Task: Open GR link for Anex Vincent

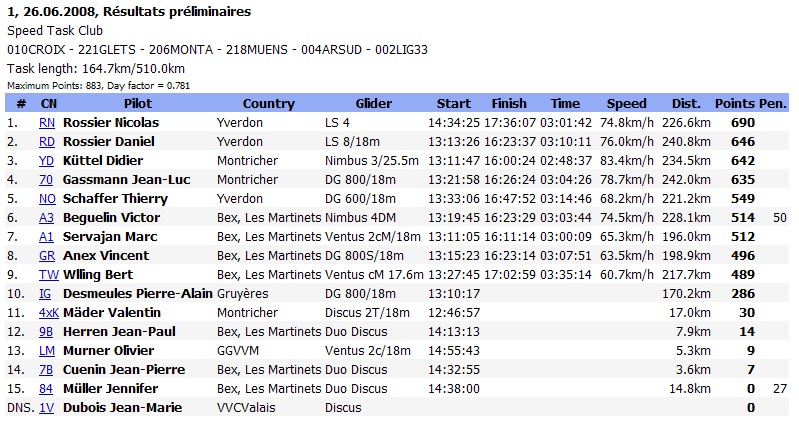Action: pyautogui.click(x=47, y=255)
